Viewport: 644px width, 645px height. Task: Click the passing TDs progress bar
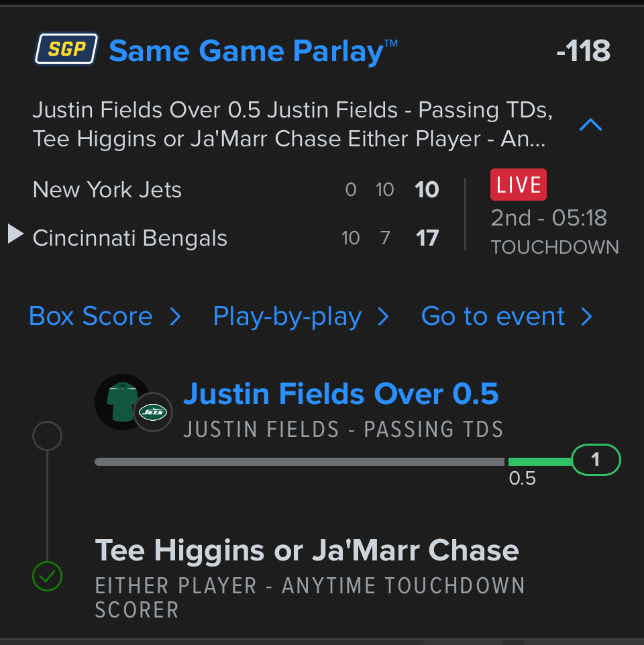(299, 462)
